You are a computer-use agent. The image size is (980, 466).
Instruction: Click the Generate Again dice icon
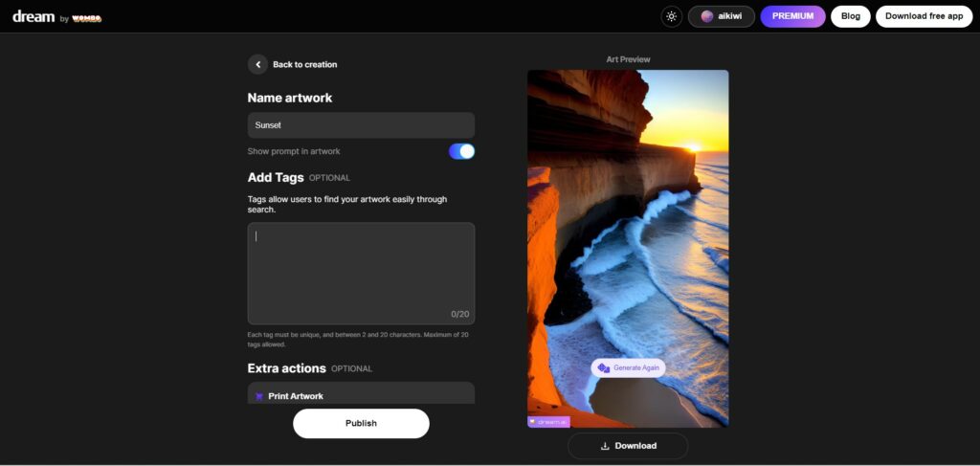604,367
